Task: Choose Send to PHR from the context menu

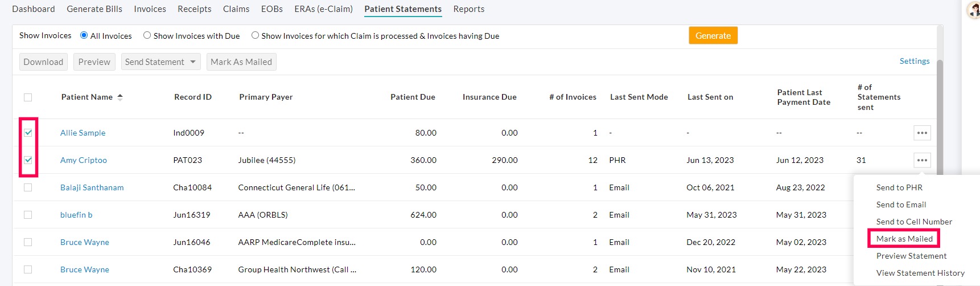Action: tap(899, 187)
